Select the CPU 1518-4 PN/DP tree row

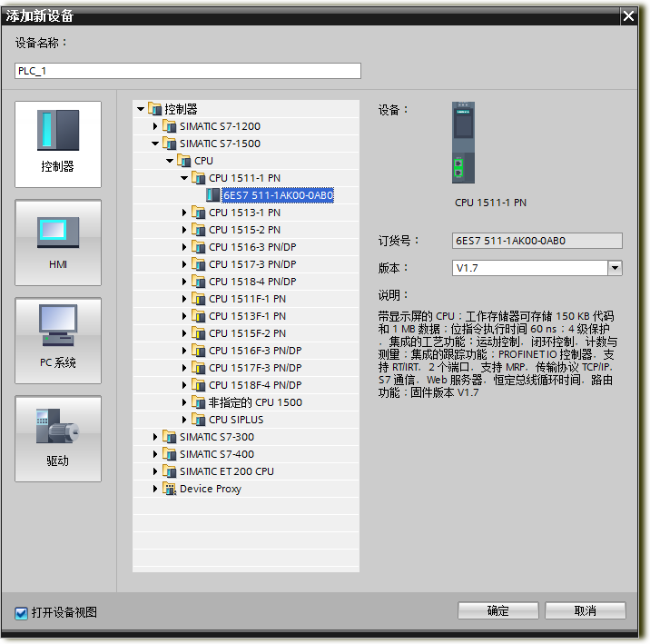point(246,282)
